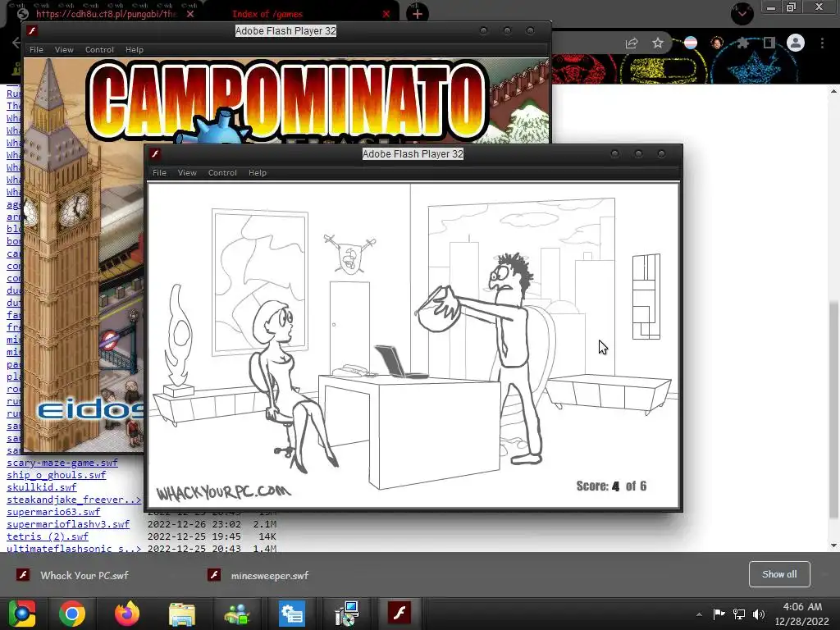Click the page vertical scrollbar thumb

(833, 410)
